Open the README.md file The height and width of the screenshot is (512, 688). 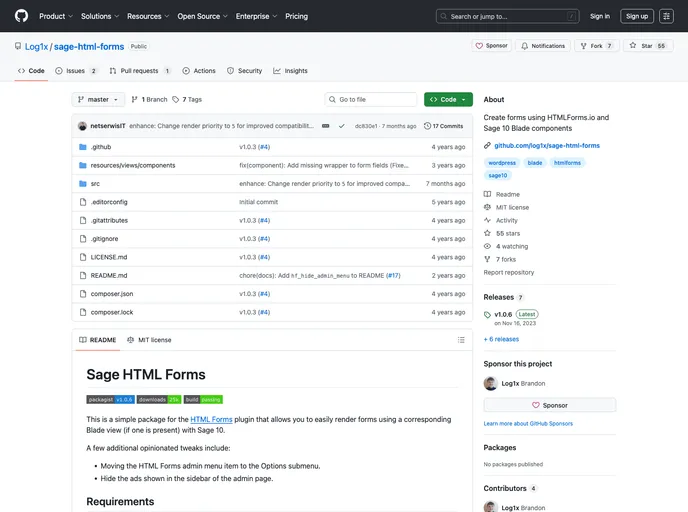click(109, 276)
